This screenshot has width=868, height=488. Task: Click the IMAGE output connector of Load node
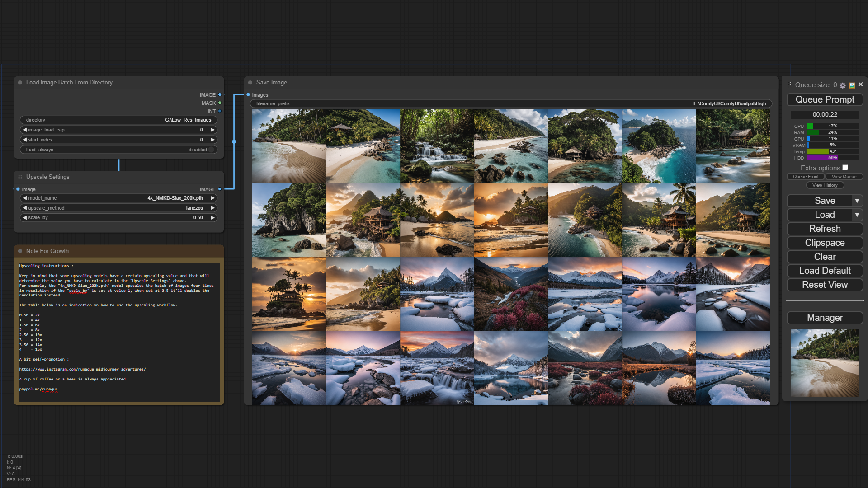pyautogui.click(x=220, y=95)
